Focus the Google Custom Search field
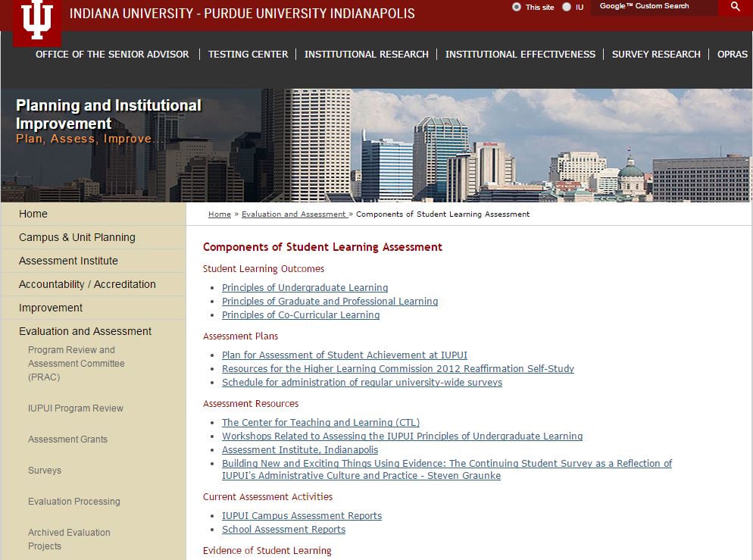The image size is (753, 560). [x=654, y=7]
